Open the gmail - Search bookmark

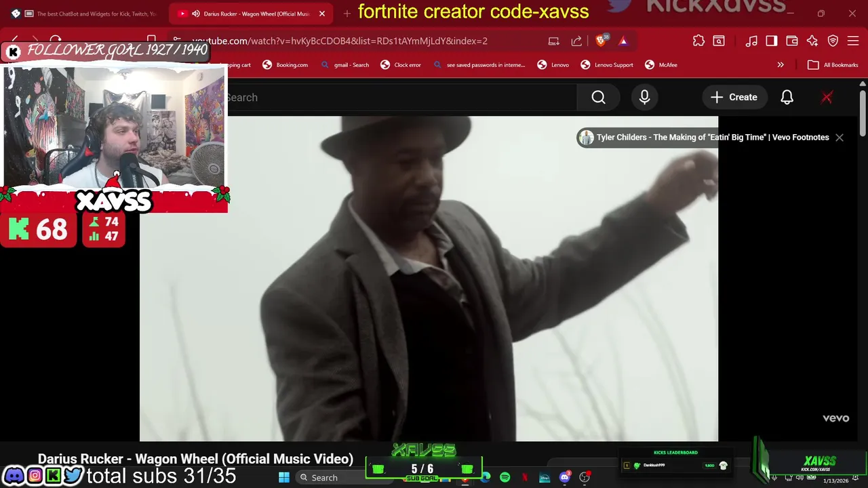tap(345, 65)
